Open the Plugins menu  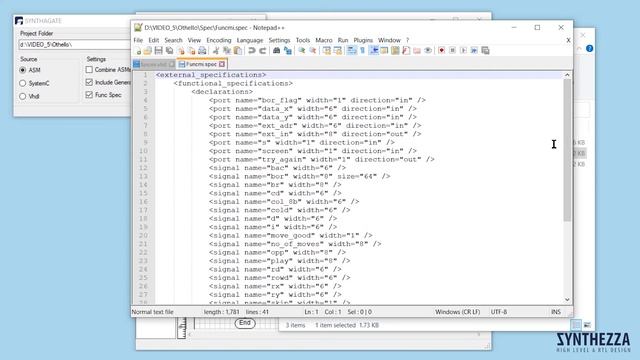pyautogui.click(x=363, y=40)
